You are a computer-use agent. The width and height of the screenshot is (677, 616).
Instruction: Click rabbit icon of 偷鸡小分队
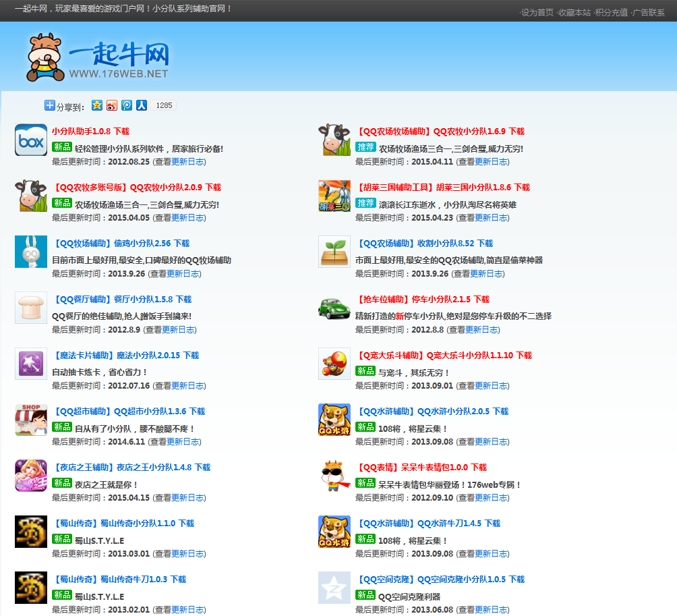click(31, 252)
